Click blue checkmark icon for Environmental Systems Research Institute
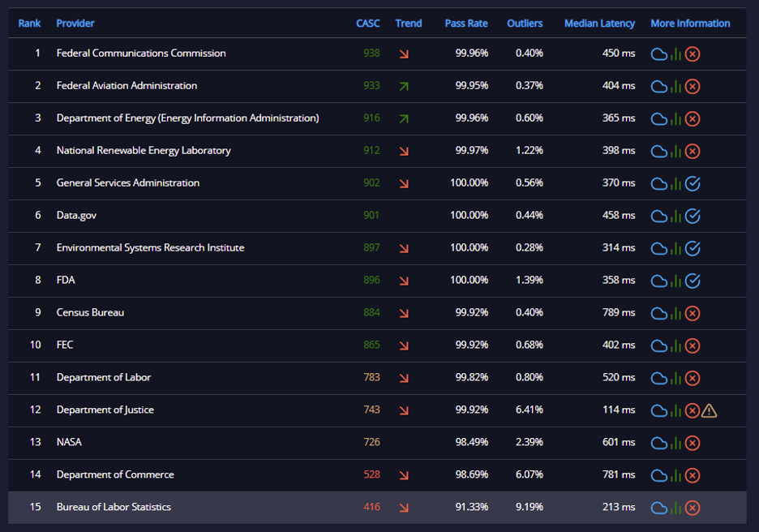Screen dimensions: 759x532 [693, 249]
